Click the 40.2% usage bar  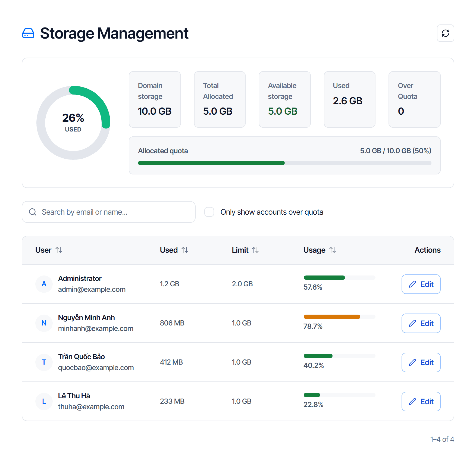[x=339, y=356]
